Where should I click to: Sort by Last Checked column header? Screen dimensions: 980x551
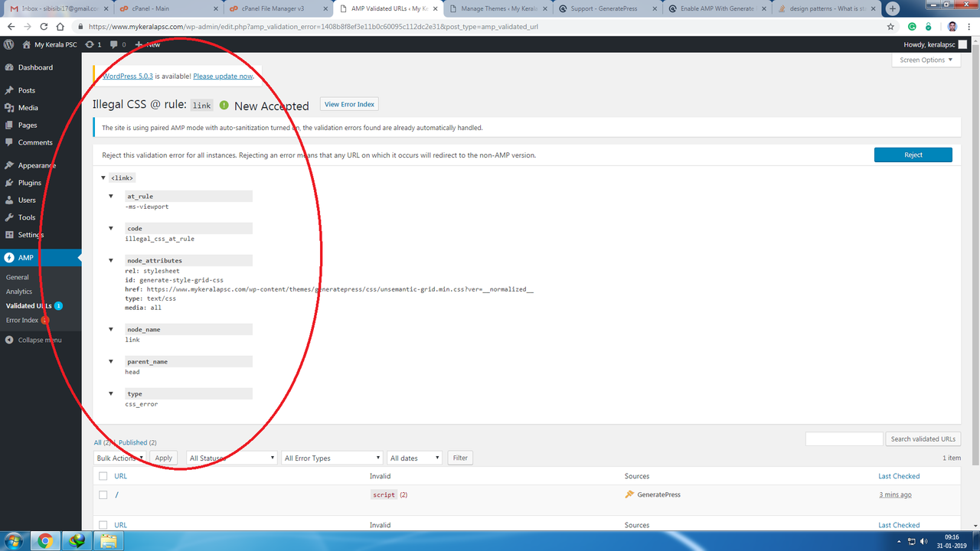pyautogui.click(x=899, y=476)
